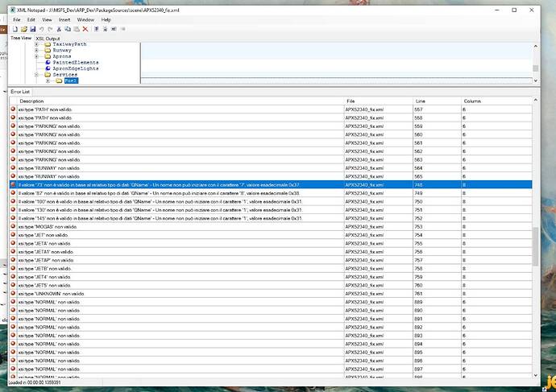Click the Open file folder icon

pos(23,29)
